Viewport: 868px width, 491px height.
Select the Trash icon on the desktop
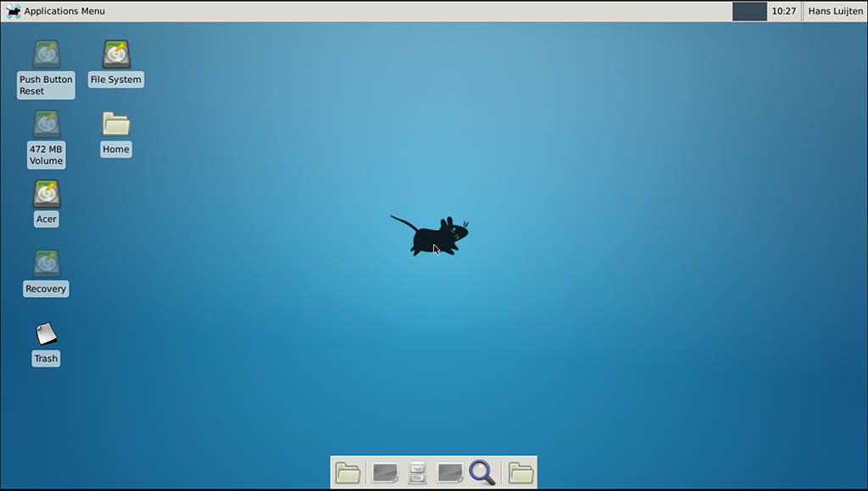(47, 334)
